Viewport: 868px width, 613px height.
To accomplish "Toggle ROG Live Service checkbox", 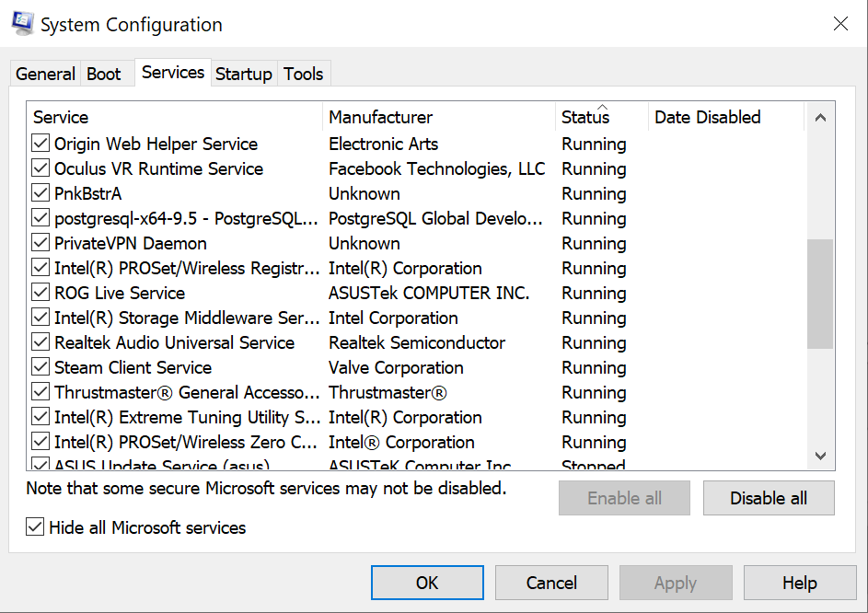I will click(x=41, y=293).
